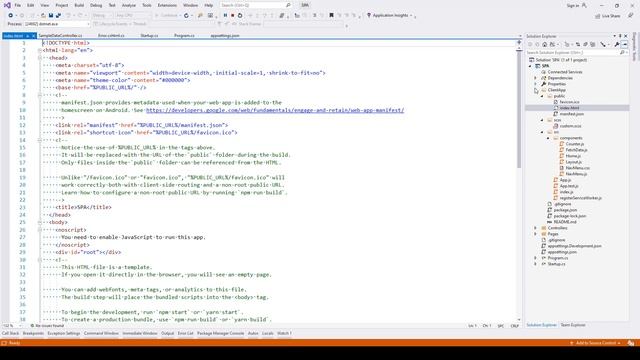Expand the Dependencies node
This screenshot has height=360, width=640.
pos(536,78)
